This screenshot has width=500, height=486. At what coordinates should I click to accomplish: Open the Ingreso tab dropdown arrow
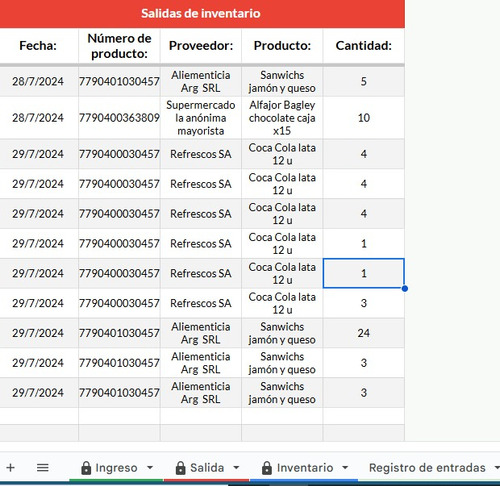point(150,468)
